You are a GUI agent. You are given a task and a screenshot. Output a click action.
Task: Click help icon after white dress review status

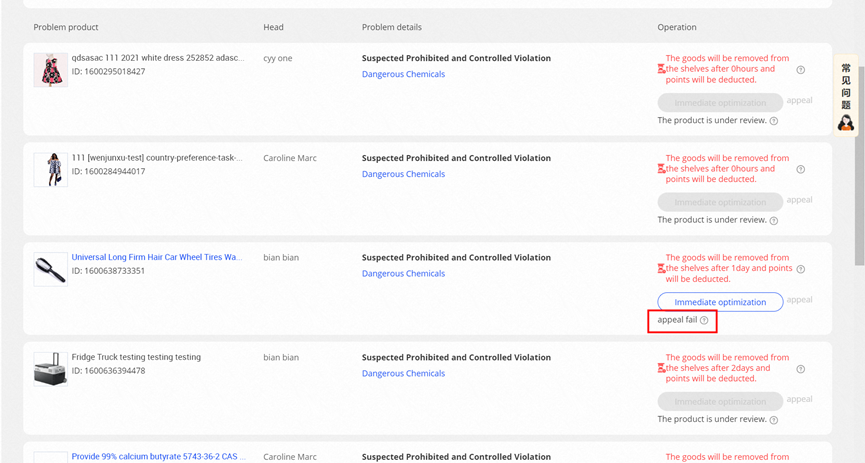[x=774, y=121]
